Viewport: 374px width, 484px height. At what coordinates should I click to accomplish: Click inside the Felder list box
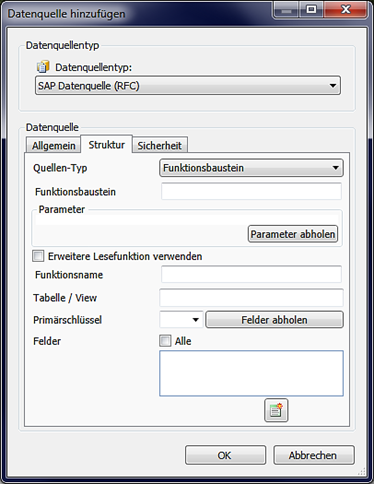click(x=251, y=373)
